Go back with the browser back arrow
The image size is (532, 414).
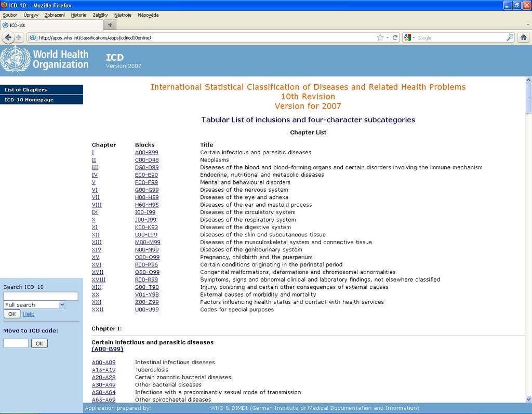[x=8, y=38]
